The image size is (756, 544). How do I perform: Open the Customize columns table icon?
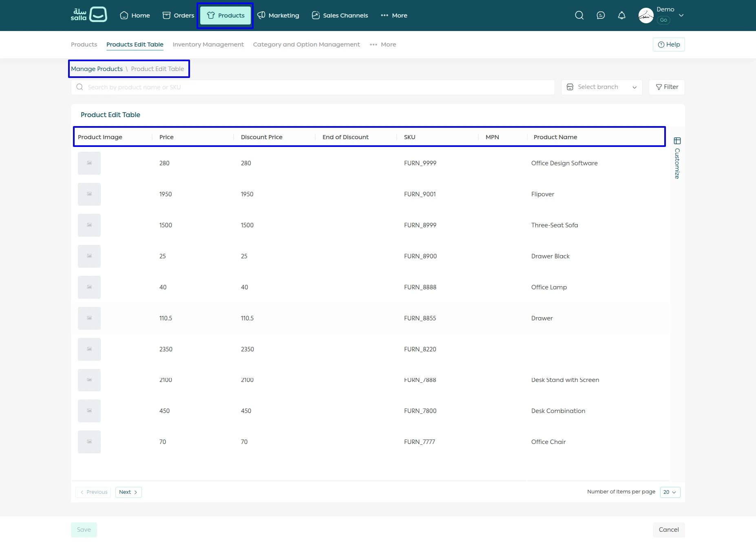[x=677, y=141]
